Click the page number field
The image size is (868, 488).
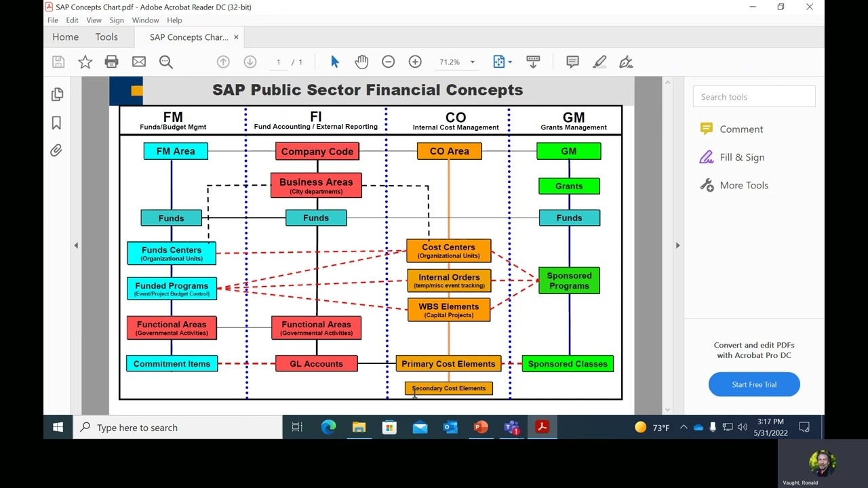(278, 62)
